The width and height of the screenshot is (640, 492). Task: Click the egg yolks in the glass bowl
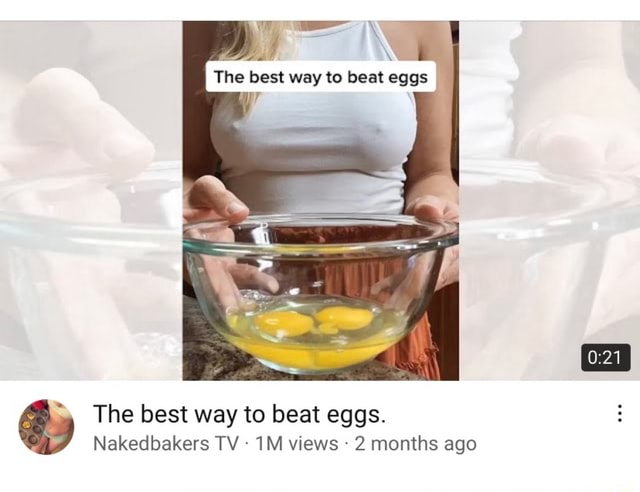pos(314,321)
